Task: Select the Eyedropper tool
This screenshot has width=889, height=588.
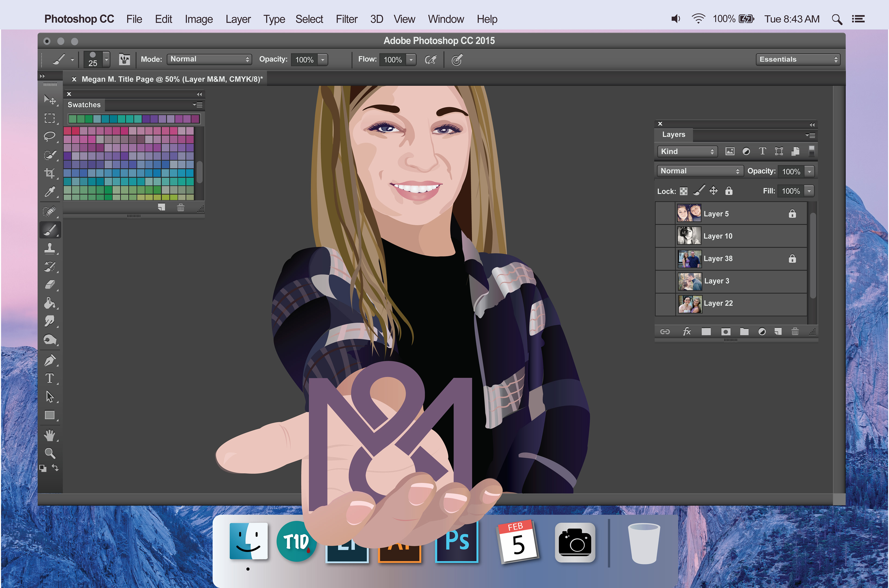Action: tap(50, 192)
